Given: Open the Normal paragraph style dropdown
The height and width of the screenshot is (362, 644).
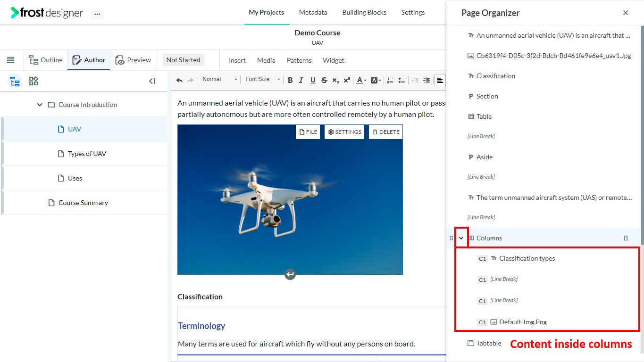Looking at the screenshot, I should pos(219,79).
